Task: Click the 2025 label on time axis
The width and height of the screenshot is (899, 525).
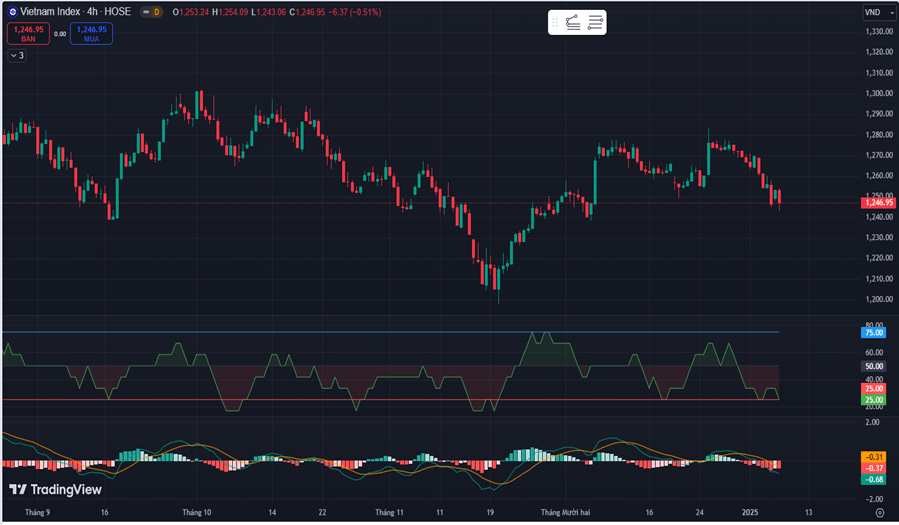Action: 750,512
